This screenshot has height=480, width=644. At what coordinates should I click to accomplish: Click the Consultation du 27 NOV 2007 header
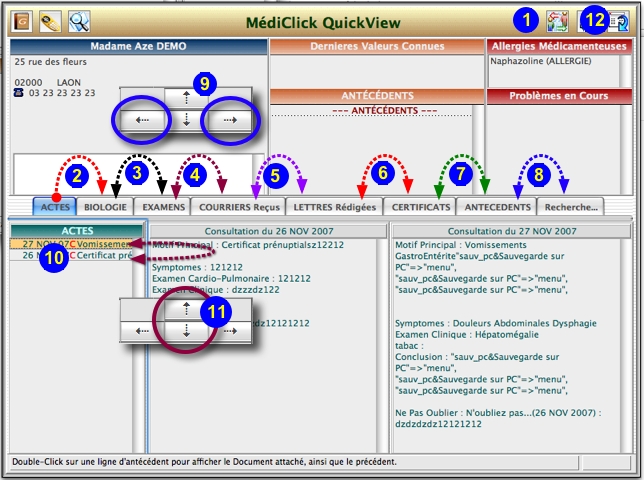(x=512, y=231)
